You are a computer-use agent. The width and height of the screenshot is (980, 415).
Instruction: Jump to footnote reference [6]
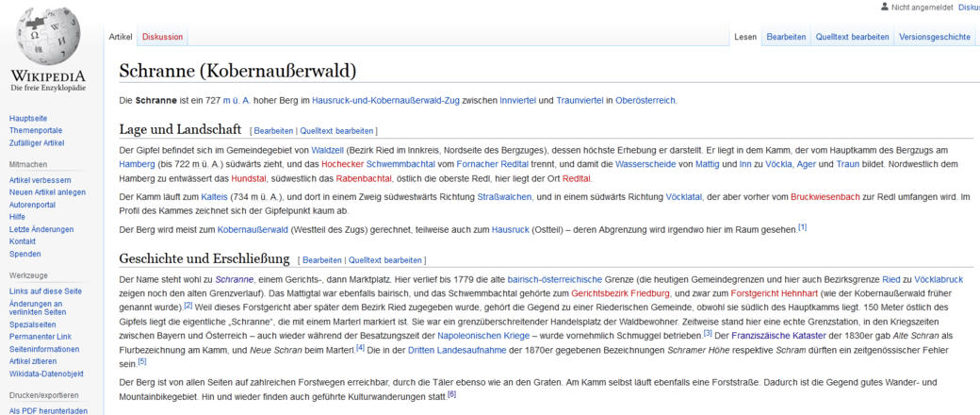click(452, 394)
